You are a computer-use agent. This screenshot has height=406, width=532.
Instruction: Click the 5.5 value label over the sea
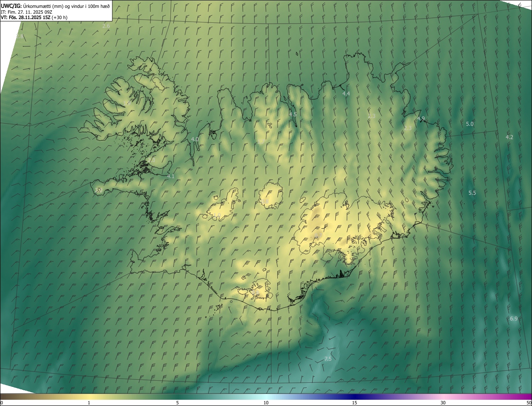coord(472,193)
